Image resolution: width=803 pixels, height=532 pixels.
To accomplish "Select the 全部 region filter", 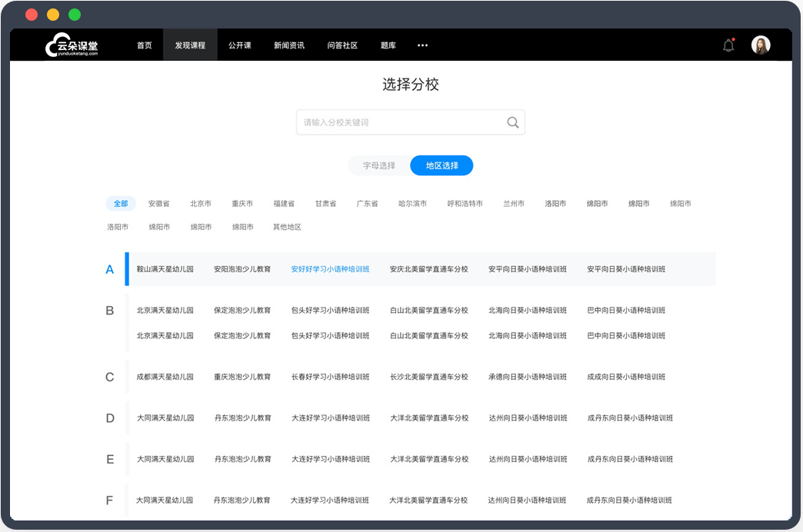I will pos(121,203).
